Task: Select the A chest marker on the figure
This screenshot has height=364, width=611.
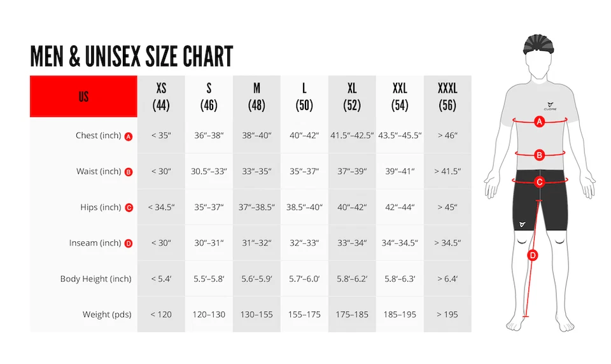Action: point(540,122)
